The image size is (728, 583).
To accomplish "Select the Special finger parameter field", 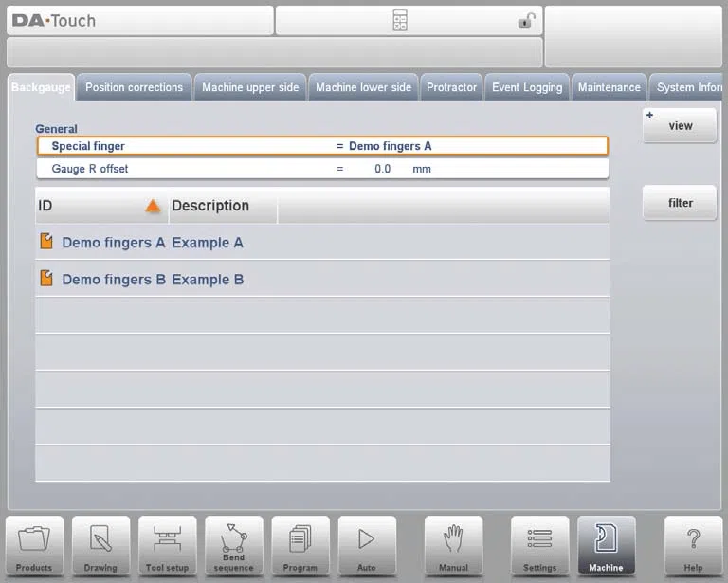I will (322, 146).
